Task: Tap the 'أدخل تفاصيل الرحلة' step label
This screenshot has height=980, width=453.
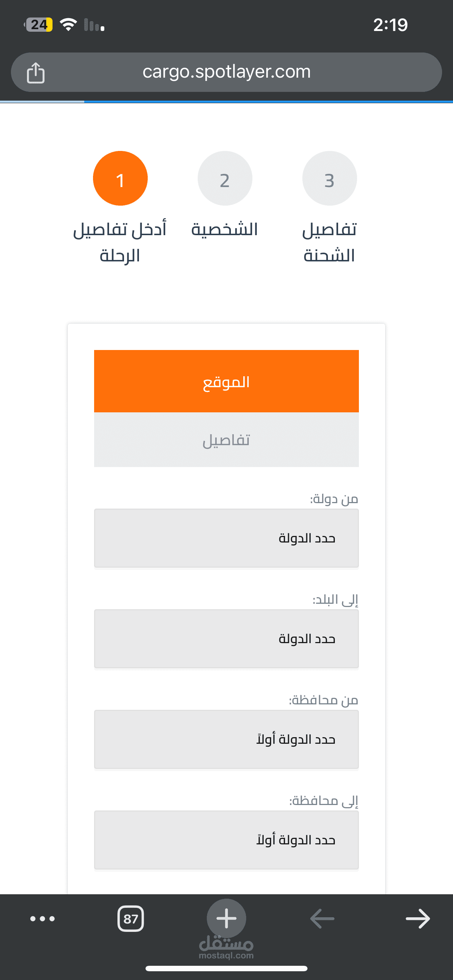Action: click(x=120, y=242)
